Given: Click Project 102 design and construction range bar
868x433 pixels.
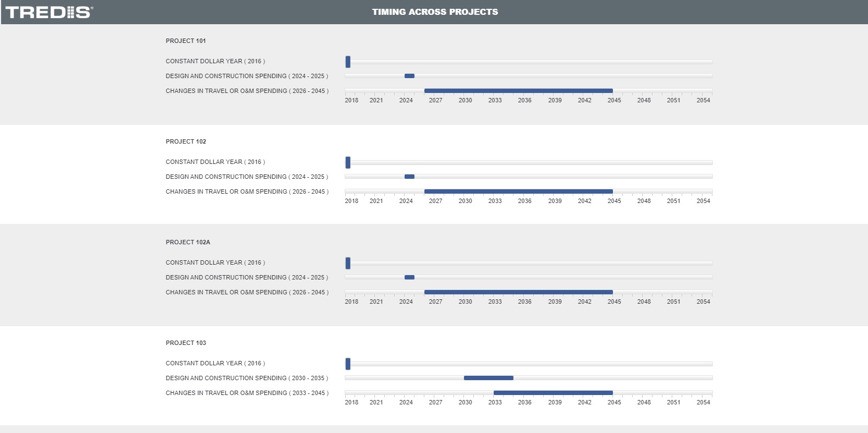Looking at the screenshot, I should tap(410, 177).
